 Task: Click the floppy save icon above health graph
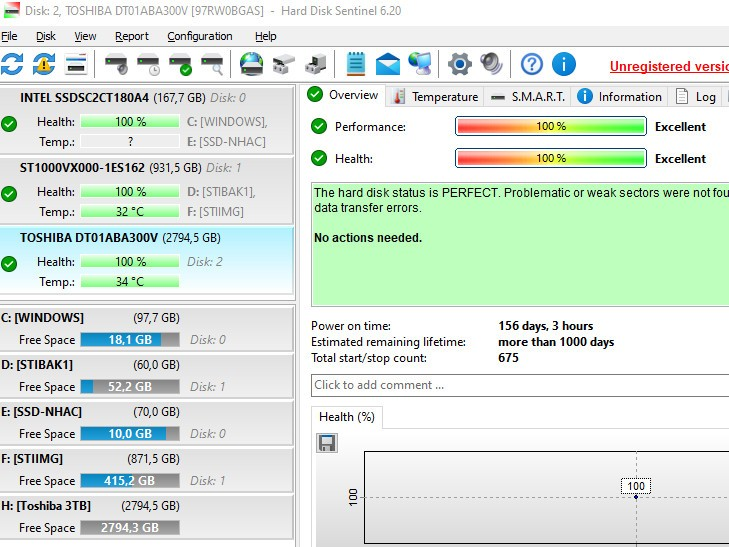pyautogui.click(x=327, y=443)
